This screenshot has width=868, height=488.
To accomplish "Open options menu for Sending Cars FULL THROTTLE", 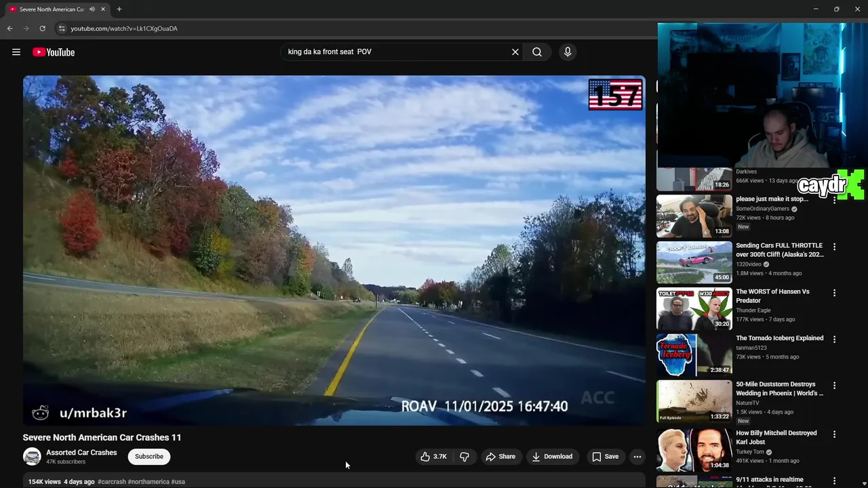I will (835, 247).
